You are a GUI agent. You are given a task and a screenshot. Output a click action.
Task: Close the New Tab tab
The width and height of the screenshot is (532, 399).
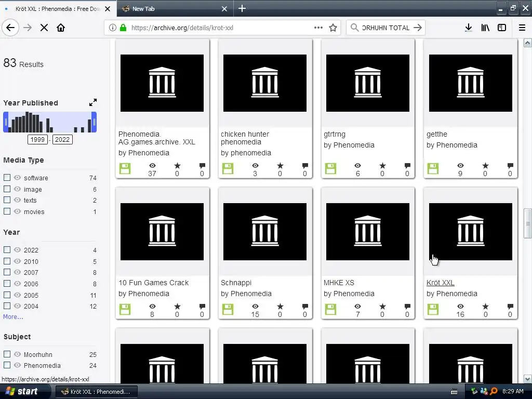[x=224, y=9]
